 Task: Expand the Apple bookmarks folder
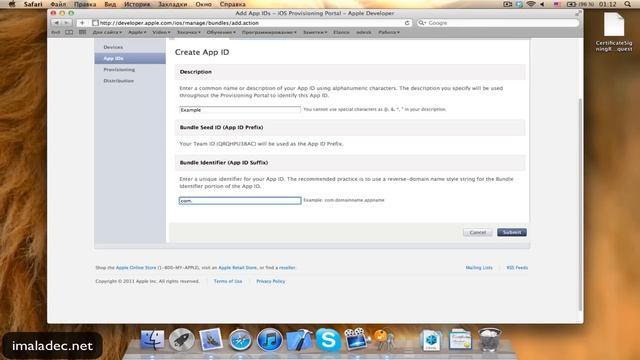[137, 32]
